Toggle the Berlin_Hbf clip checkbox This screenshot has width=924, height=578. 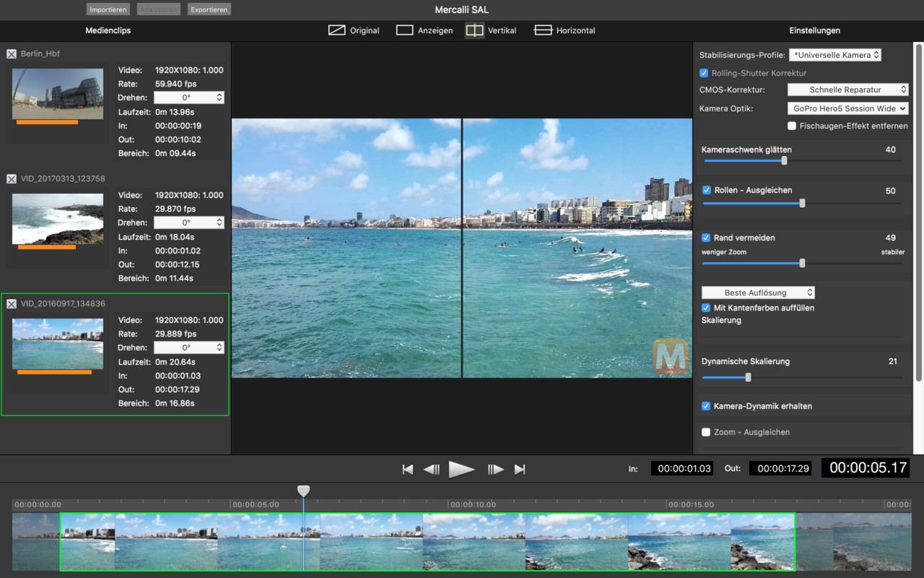[x=12, y=54]
